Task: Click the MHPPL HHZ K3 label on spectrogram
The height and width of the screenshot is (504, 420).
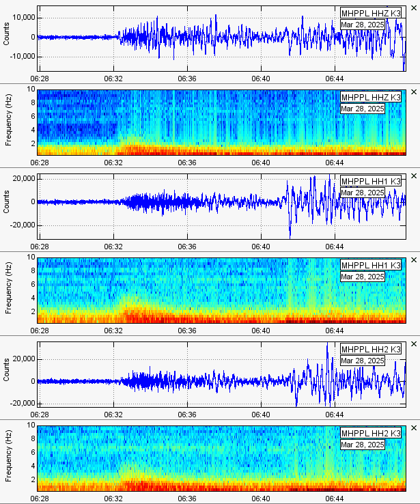Action: point(371,98)
